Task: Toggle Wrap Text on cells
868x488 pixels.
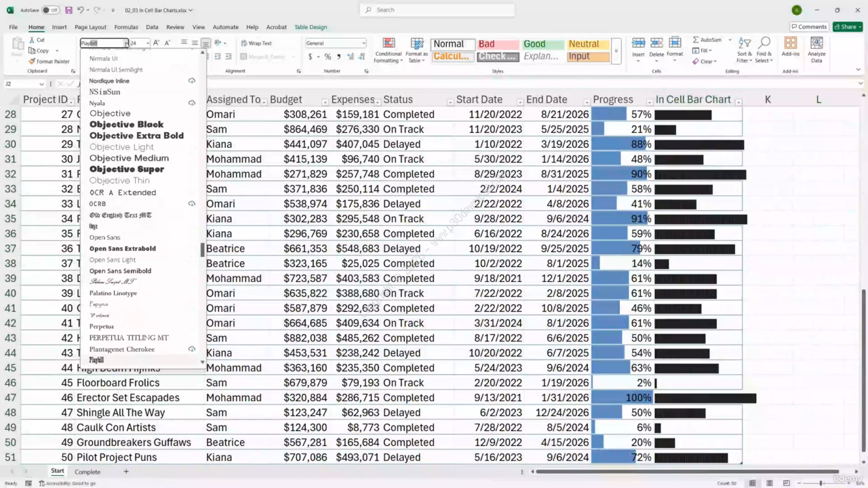Action: tap(256, 43)
